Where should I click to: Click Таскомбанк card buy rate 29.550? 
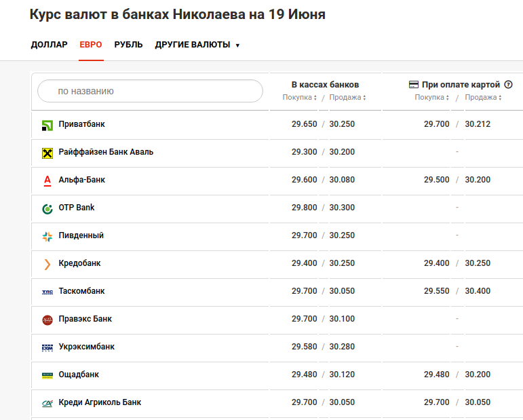pyautogui.click(x=437, y=291)
